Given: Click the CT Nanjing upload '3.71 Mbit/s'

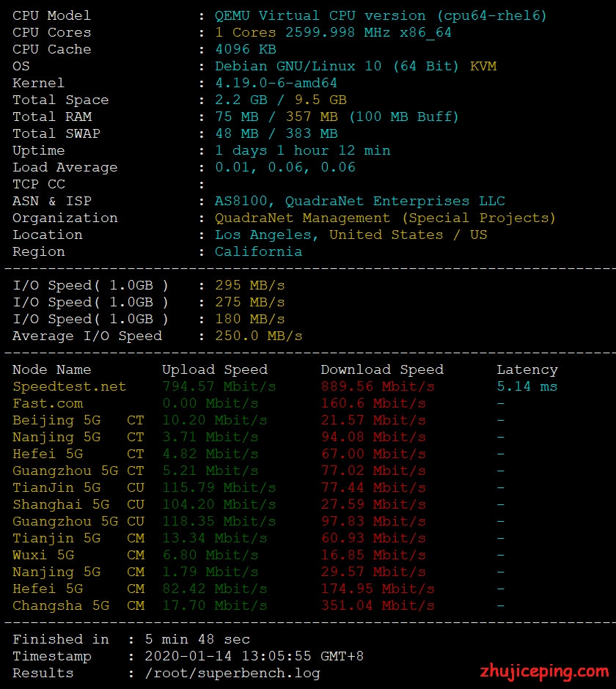Looking at the screenshot, I should click(x=210, y=437).
